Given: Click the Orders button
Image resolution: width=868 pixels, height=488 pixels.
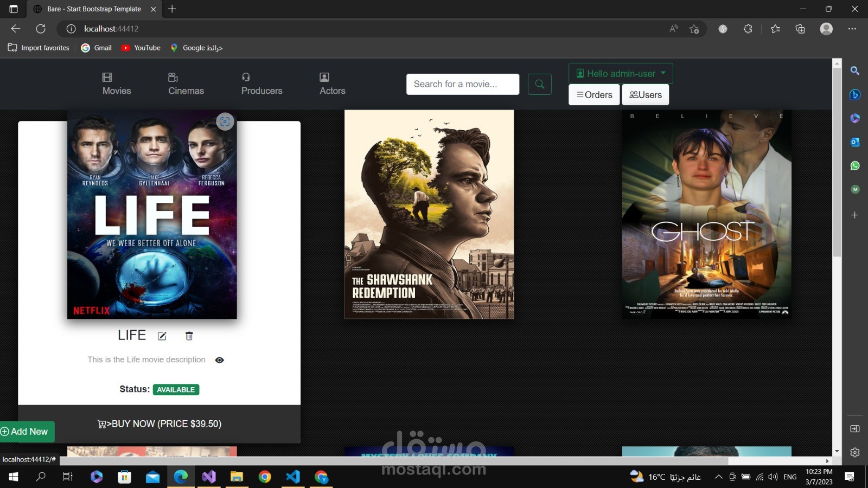Looking at the screenshot, I should pos(594,95).
